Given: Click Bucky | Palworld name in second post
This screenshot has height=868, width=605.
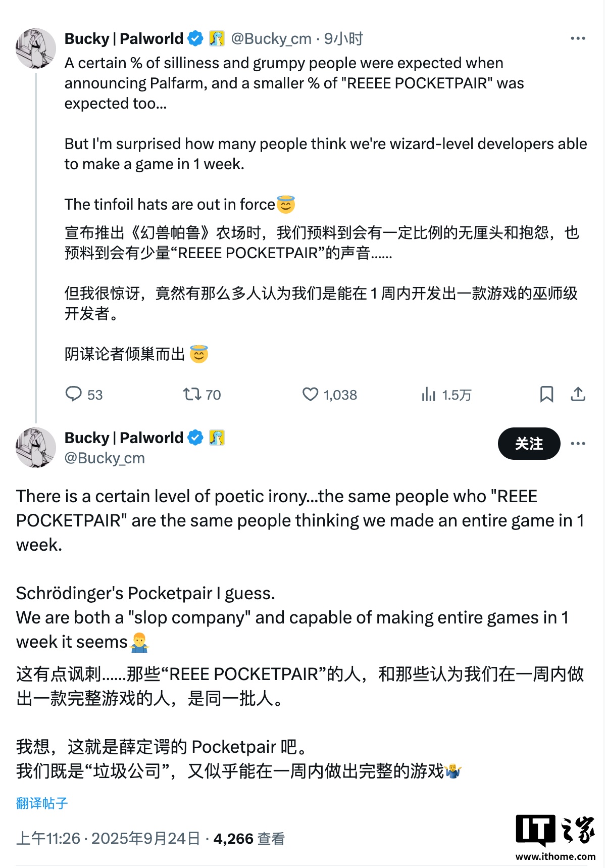Looking at the screenshot, I should pyautogui.click(x=124, y=438).
